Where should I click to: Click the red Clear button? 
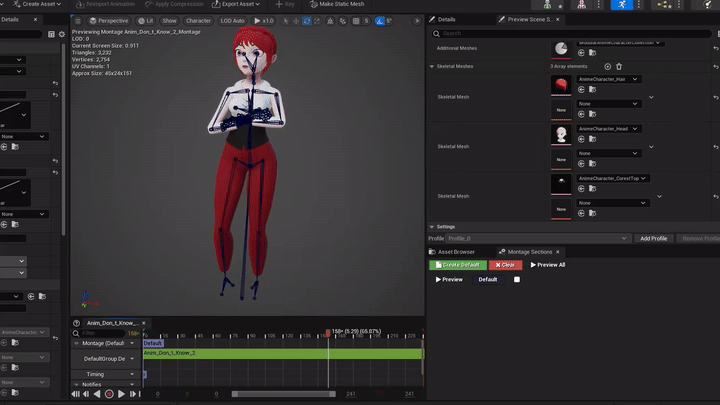tap(505, 265)
